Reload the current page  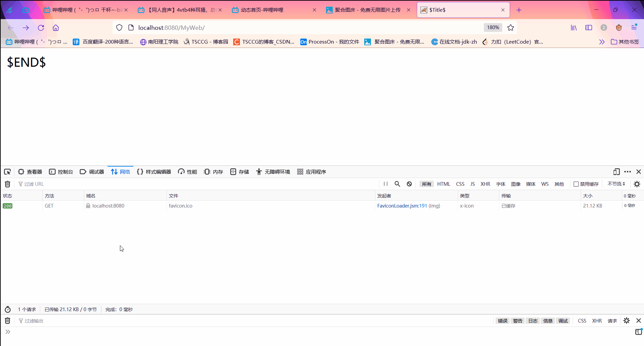(41, 28)
